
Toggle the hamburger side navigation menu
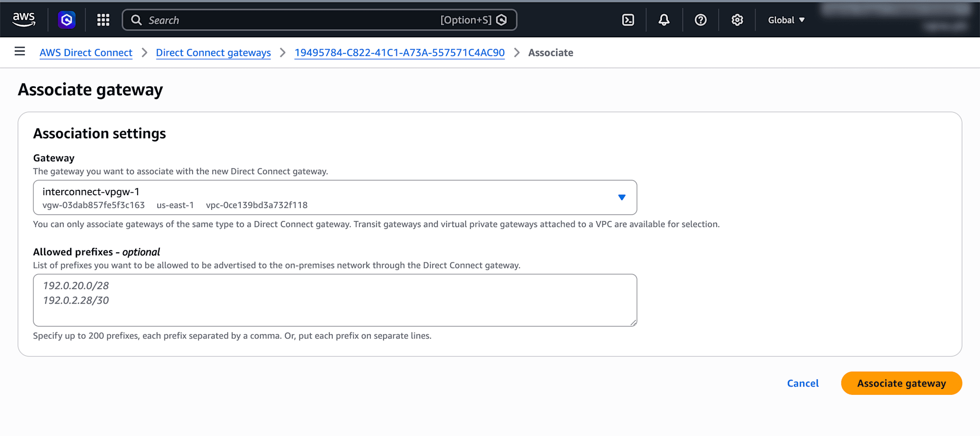[x=20, y=51]
